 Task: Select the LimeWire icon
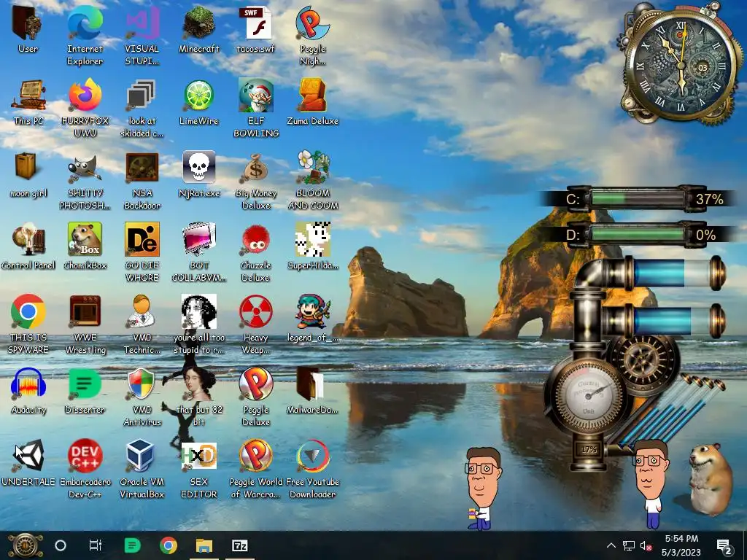(x=198, y=96)
